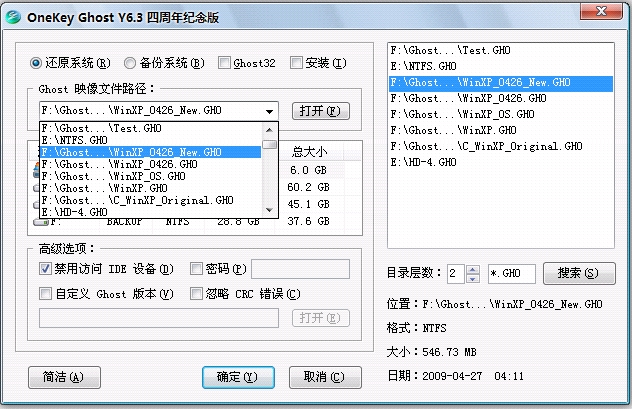Click dropdown list scroll down arrow
The width and height of the screenshot is (632, 409).
[270, 210]
